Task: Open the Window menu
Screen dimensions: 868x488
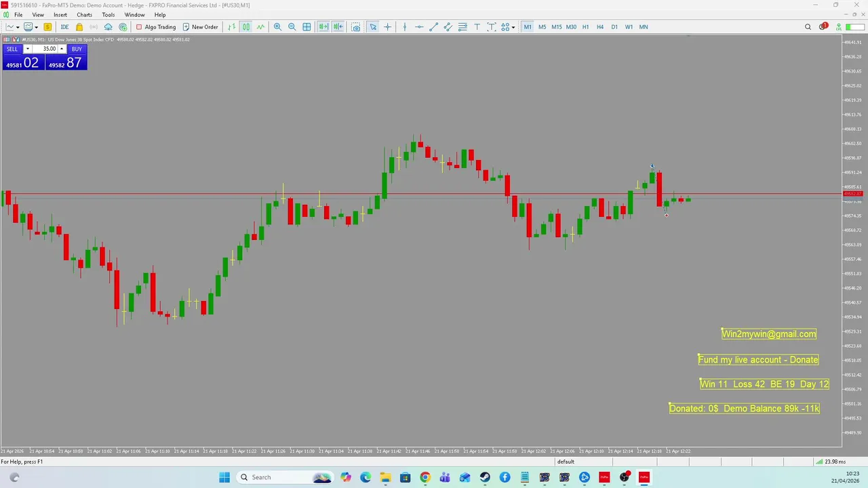Action: 134,15
